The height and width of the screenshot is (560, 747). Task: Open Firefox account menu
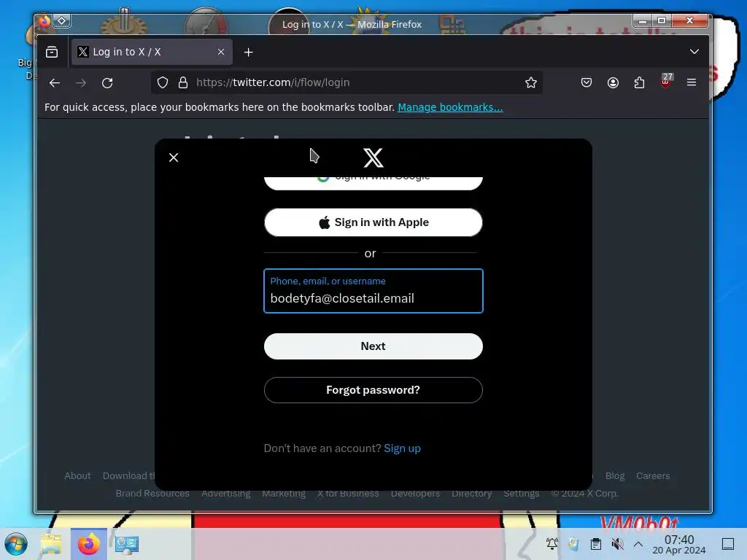tap(613, 83)
